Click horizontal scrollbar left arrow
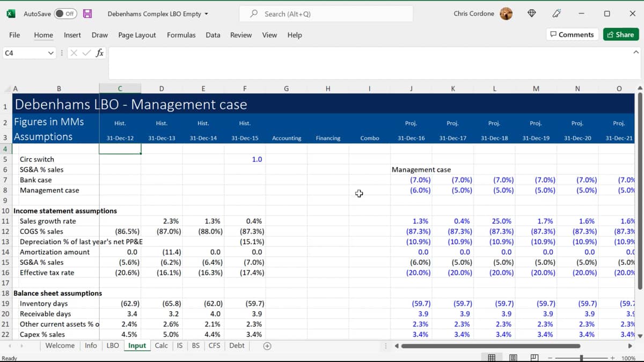The width and height of the screenshot is (644, 362). [x=397, y=346]
